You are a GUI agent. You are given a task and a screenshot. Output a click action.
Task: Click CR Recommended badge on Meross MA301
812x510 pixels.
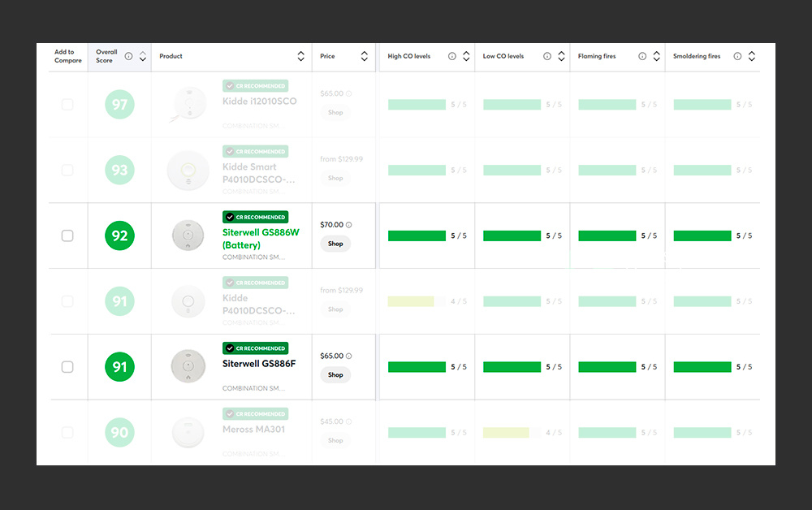tap(255, 414)
